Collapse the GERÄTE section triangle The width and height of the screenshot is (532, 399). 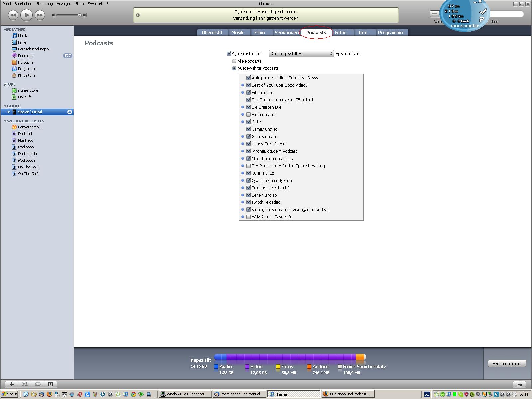tap(5, 106)
